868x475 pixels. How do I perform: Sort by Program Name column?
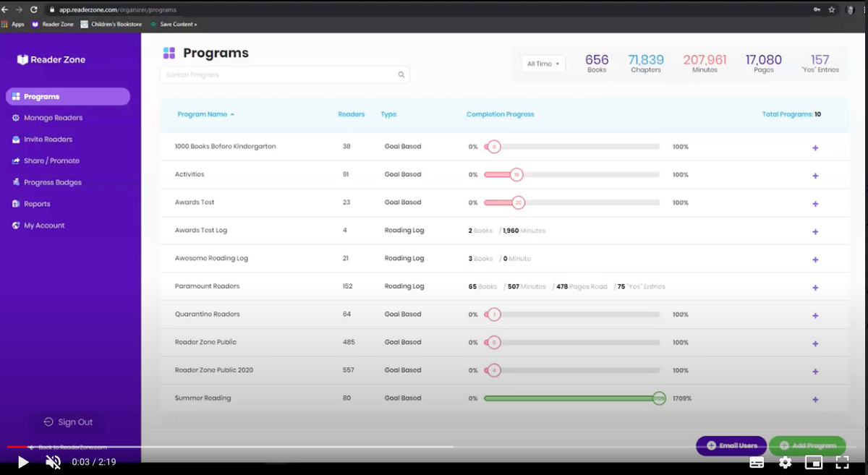205,114
